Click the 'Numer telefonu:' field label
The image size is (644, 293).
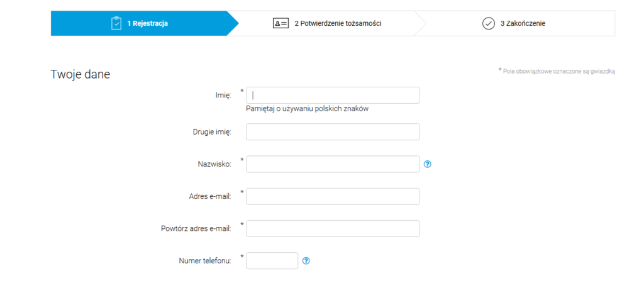pyautogui.click(x=206, y=261)
